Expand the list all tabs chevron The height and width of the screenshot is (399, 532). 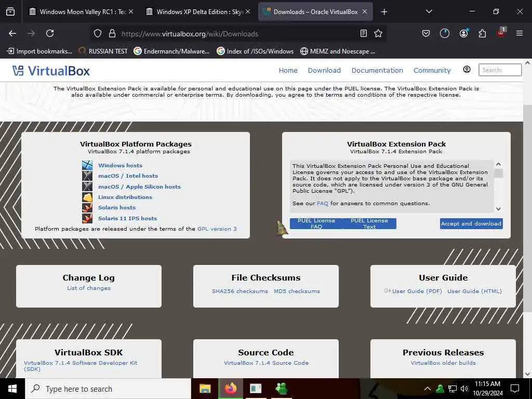tap(429, 11)
